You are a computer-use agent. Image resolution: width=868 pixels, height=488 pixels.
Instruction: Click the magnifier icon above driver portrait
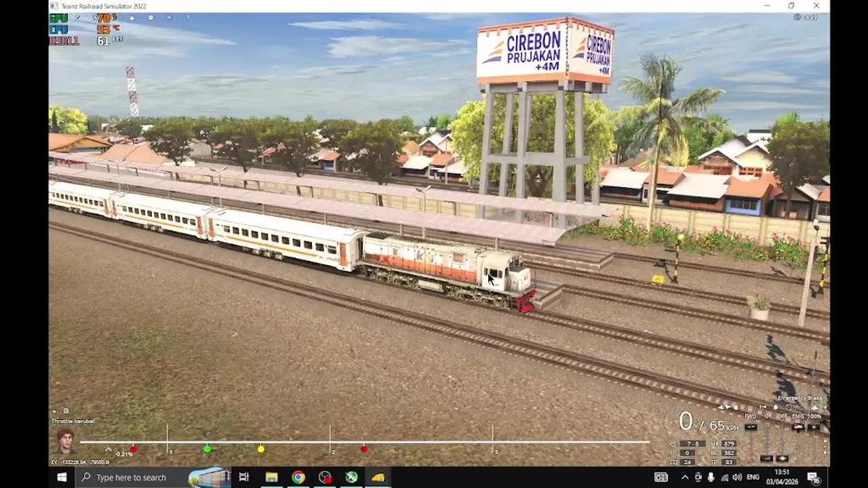66,411
